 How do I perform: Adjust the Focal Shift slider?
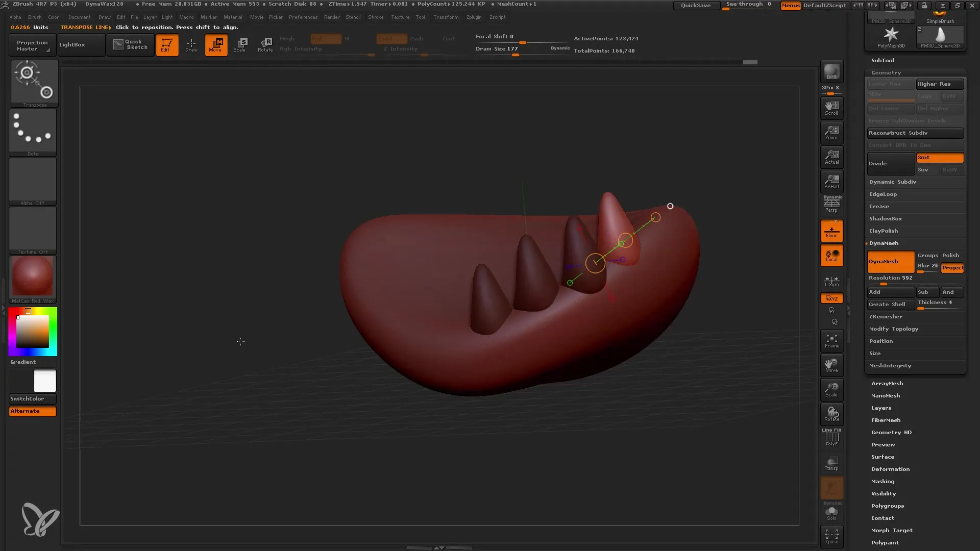coord(523,38)
